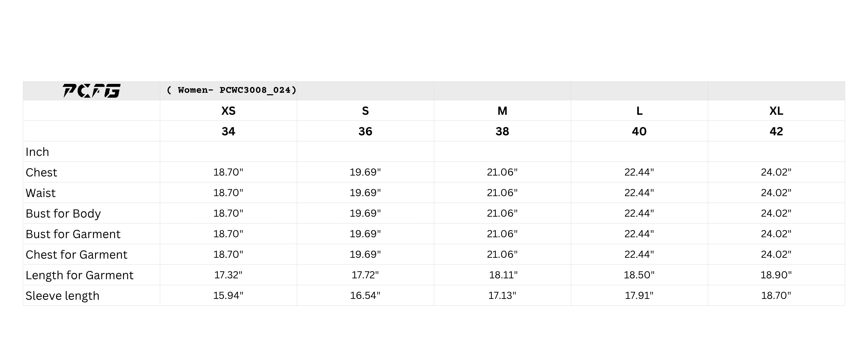Image resolution: width=868 pixels, height=346 pixels.
Task: Click the Bust for Body label
Action: [63, 214]
